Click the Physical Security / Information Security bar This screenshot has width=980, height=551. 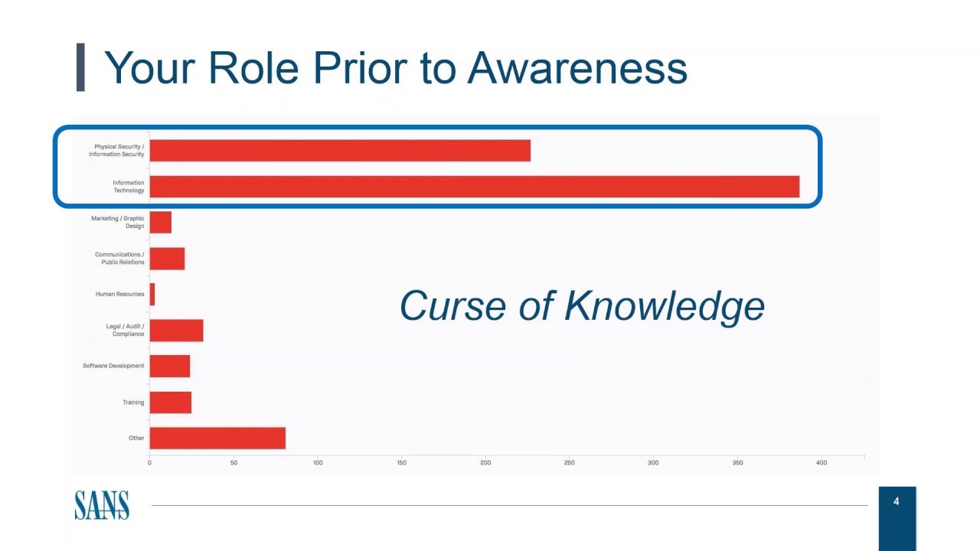pyautogui.click(x=340, y=151)
